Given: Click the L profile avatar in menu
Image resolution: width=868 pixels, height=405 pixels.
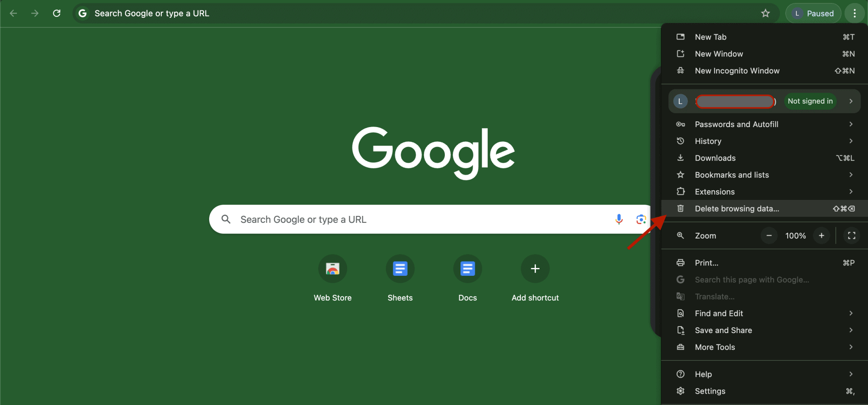Looking at the screenshot, I should click(x=680, y=101).
